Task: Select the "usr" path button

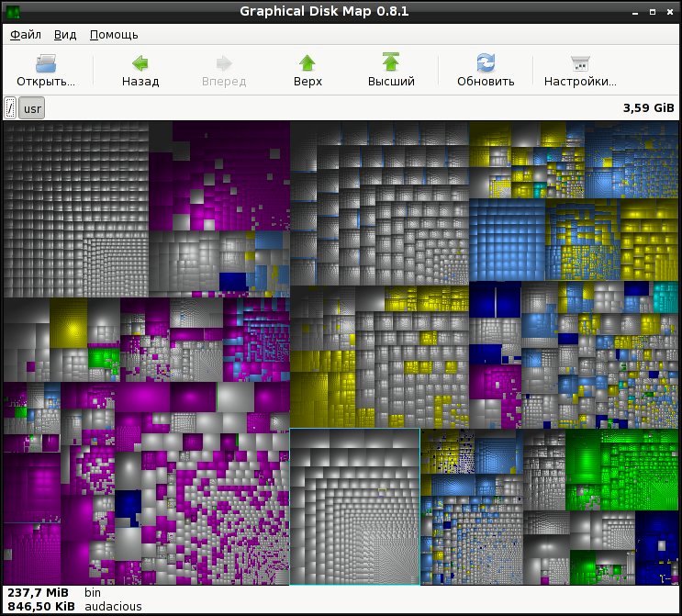Action: click(32, 108)
